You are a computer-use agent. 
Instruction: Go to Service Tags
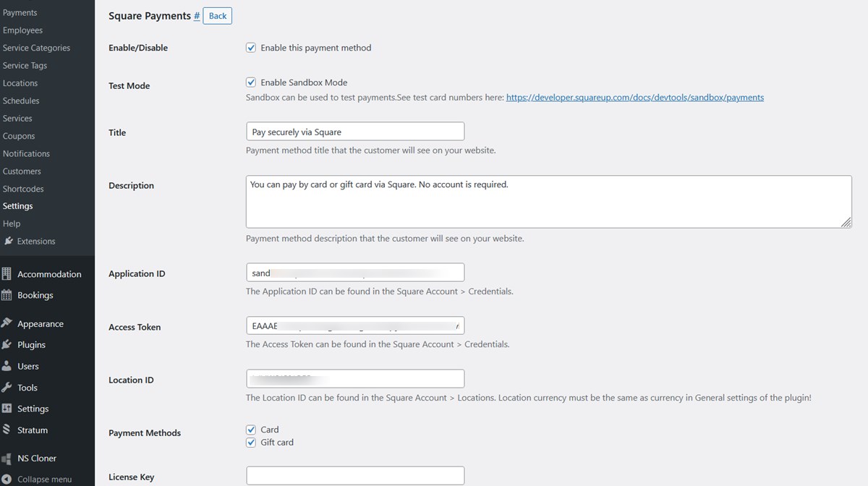coord(25,65)
